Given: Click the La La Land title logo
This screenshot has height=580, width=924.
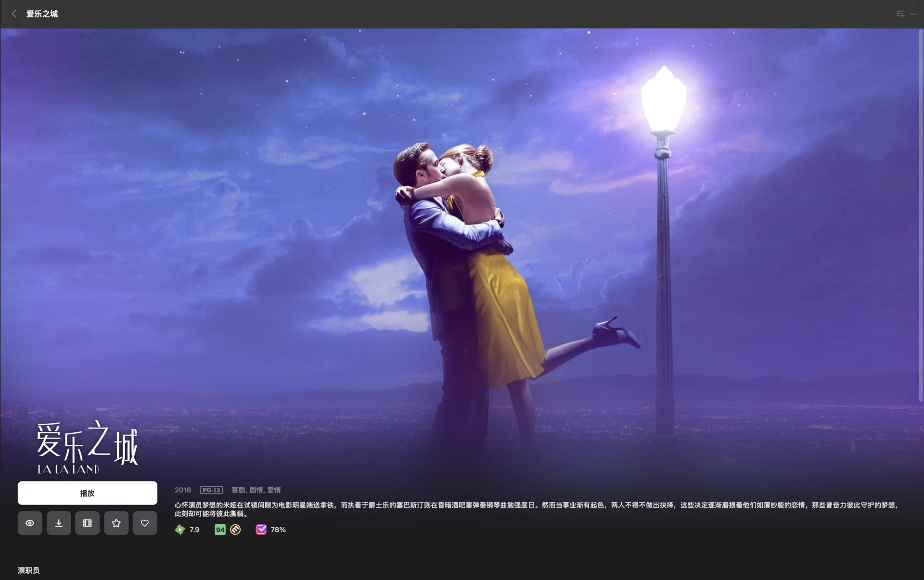Looking at the screenshot, I should (88, 447).
